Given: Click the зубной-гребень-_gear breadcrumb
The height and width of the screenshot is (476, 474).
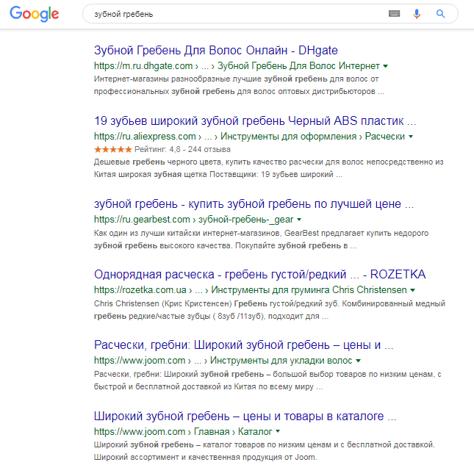Looking at the screenshot, I should click(x=246, y=220).
